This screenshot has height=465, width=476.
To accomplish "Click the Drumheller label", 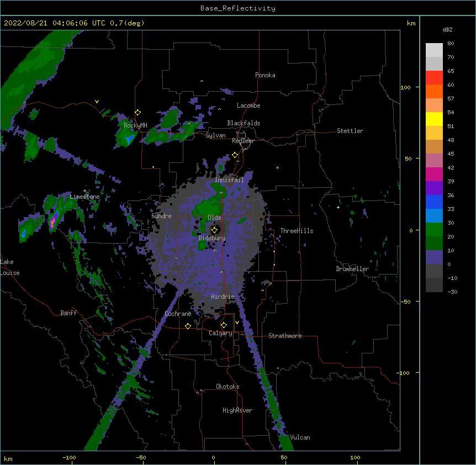I will click(x=352, y=269).
